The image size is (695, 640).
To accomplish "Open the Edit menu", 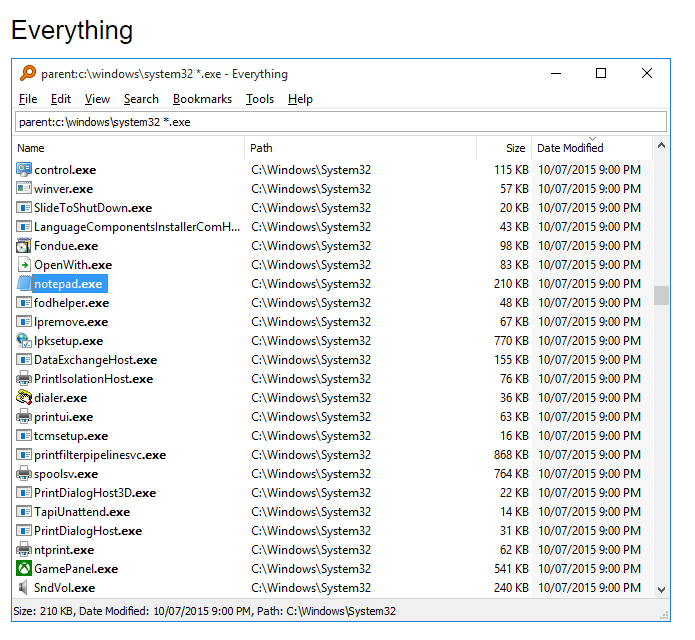I will (x=61, y=99).
